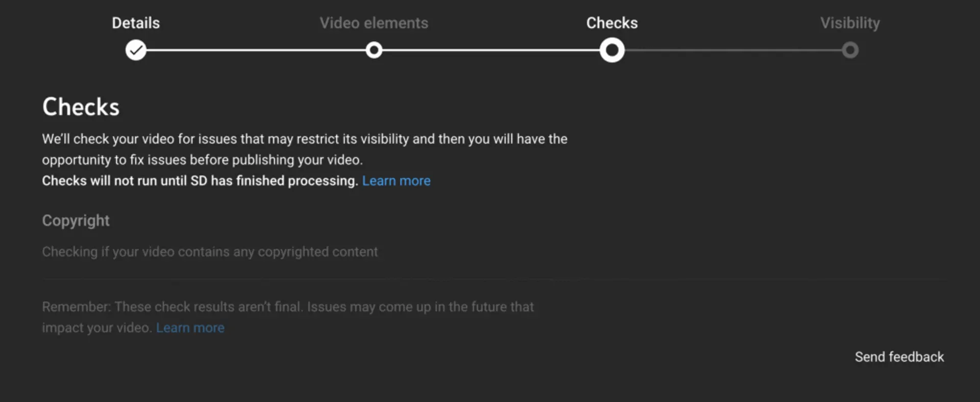
Task: Open the Visibility step
Action: click(x=850, y=22)
